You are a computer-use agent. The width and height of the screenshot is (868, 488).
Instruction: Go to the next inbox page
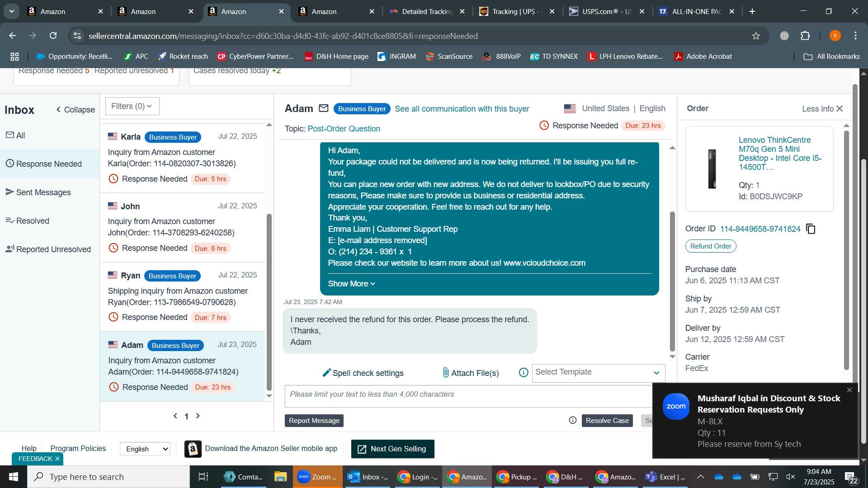(x=198, y=416)
